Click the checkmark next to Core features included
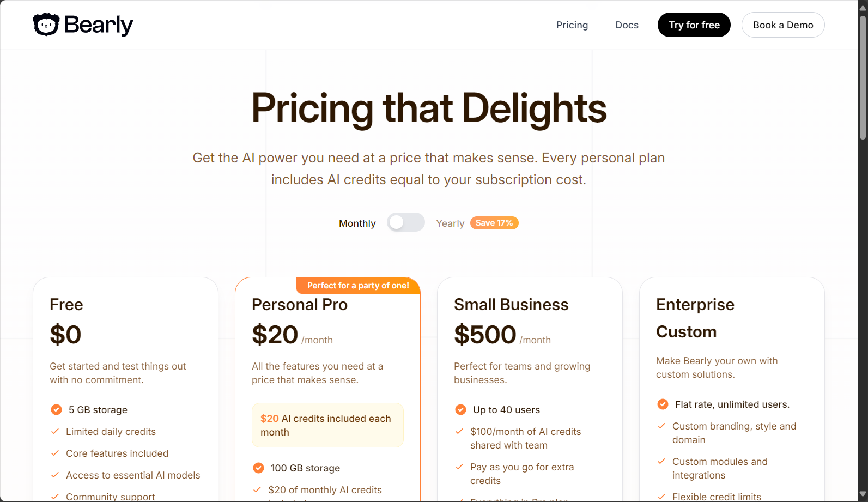 (x=55, y=453)
